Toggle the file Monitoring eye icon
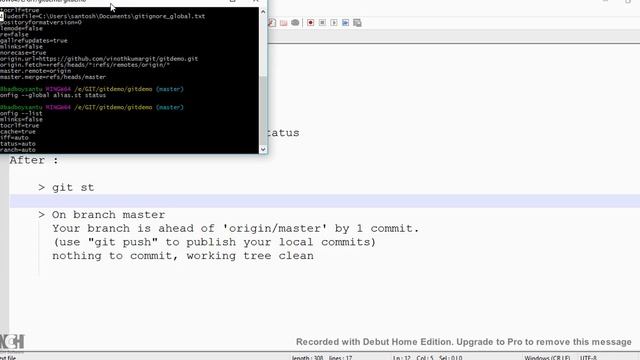Screen dimensions: 640x360 (x=295, y=23)
